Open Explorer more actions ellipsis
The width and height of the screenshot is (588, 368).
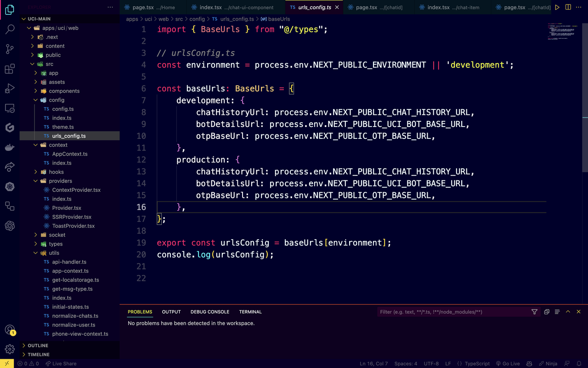tap(110, 7)
